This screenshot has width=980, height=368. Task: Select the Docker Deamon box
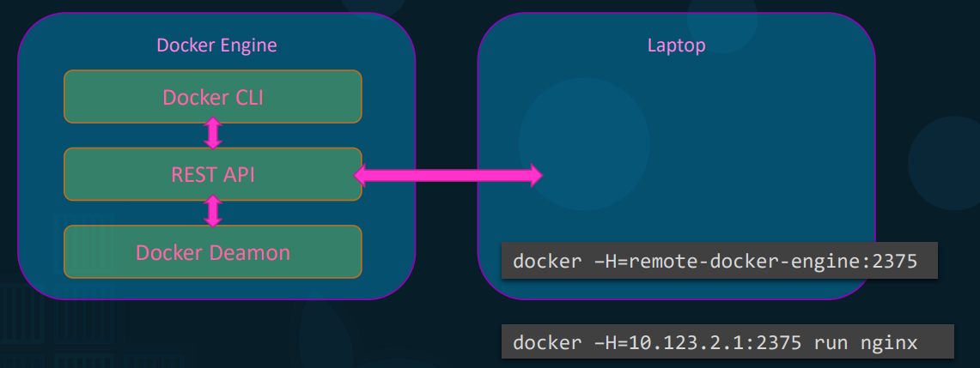coord(212,251)
